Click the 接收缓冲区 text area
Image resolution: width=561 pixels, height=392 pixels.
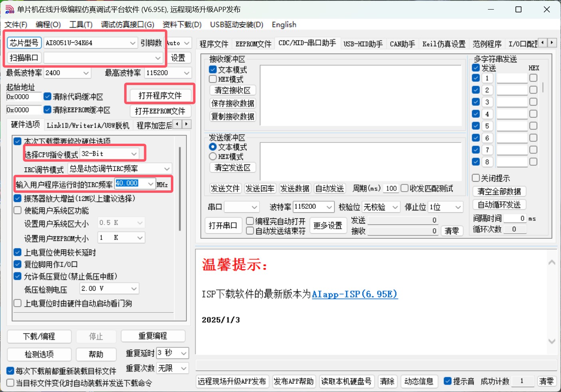361,95
